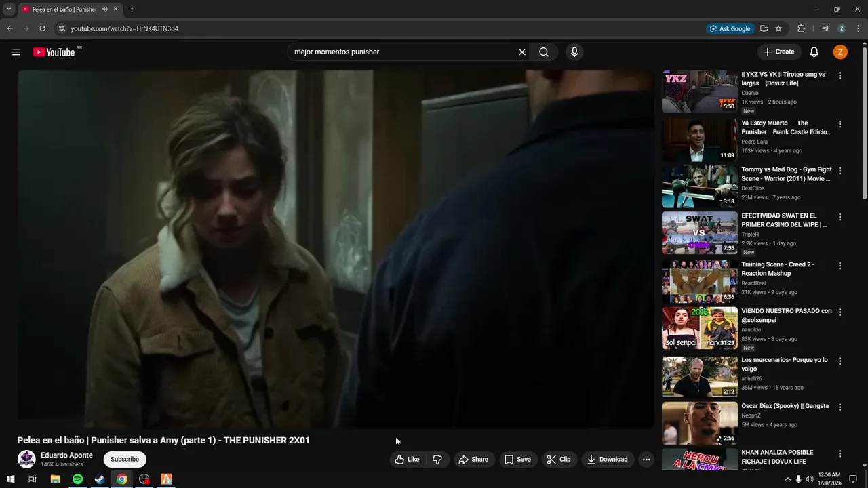
Task: Start voice search with microphone
Action: click(574, 52)
